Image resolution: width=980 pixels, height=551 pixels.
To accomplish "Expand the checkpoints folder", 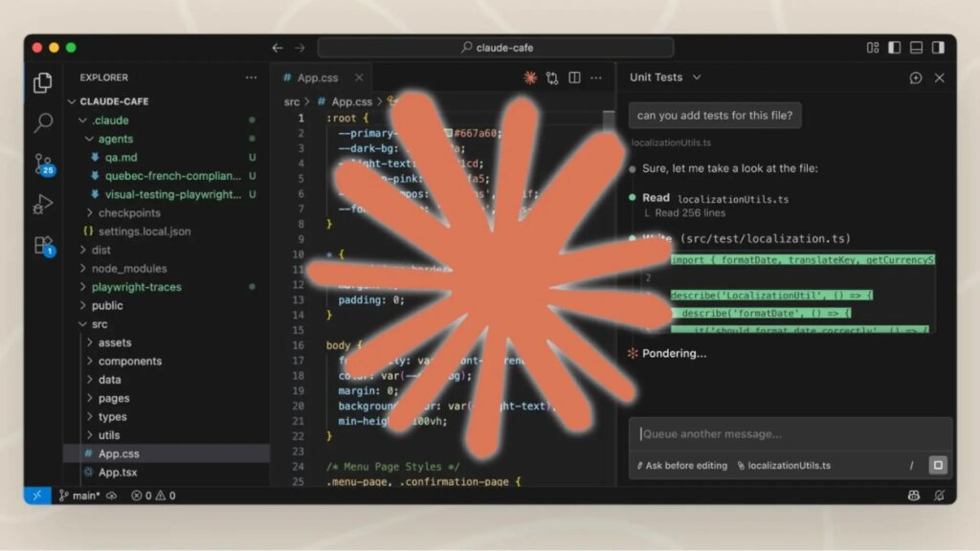I will pyautogui.click(x=129, y=213).
